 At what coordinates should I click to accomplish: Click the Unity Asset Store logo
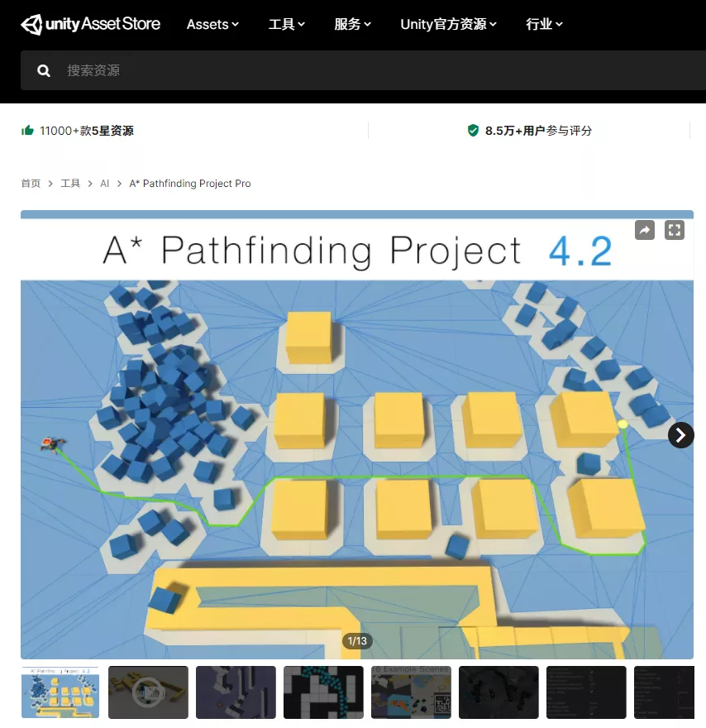[x=90, y=24]
